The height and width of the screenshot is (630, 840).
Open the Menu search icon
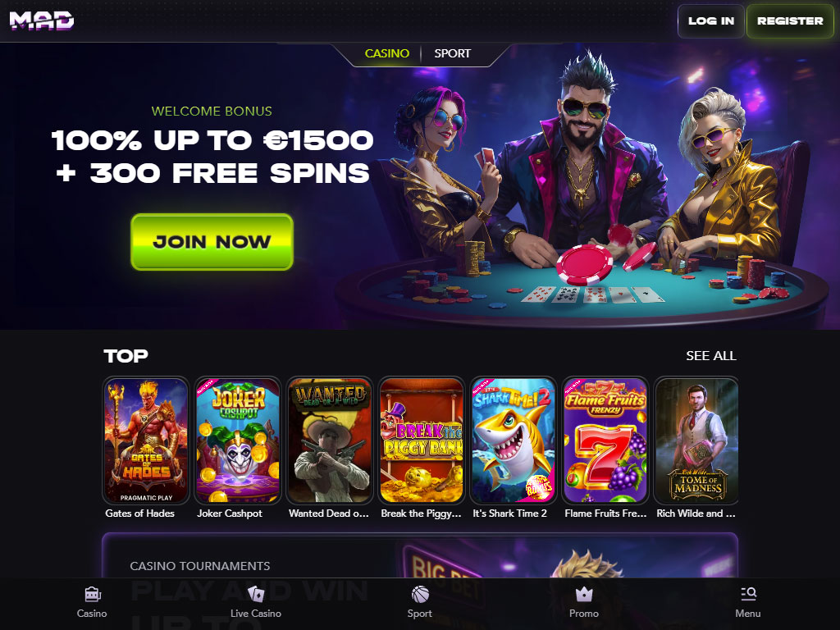748,594
